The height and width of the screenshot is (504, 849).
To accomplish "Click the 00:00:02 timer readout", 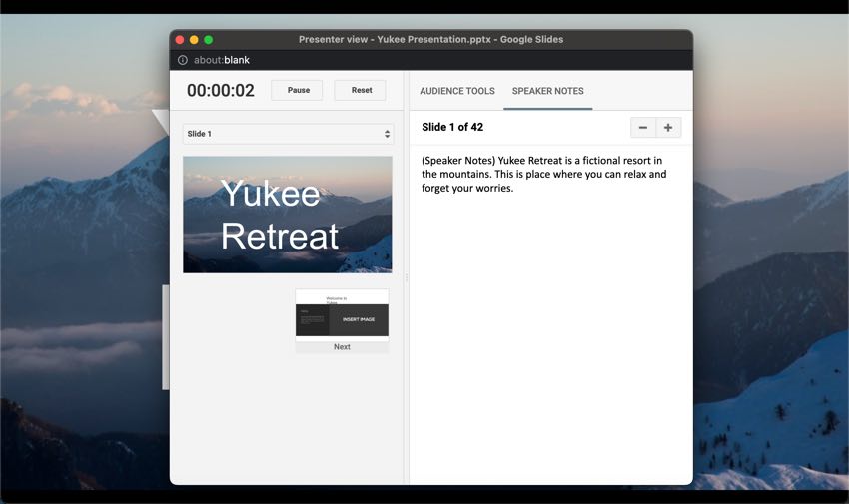I will point(221,90).
